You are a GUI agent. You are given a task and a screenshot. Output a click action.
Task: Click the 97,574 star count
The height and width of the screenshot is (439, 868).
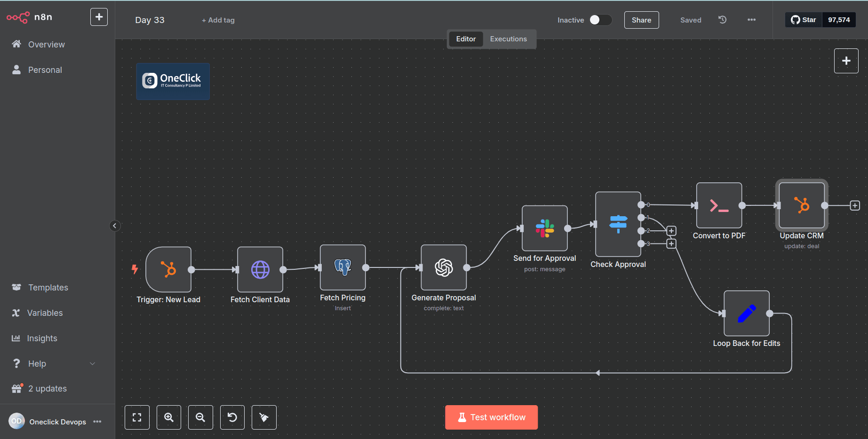click(x=839, y=20)
